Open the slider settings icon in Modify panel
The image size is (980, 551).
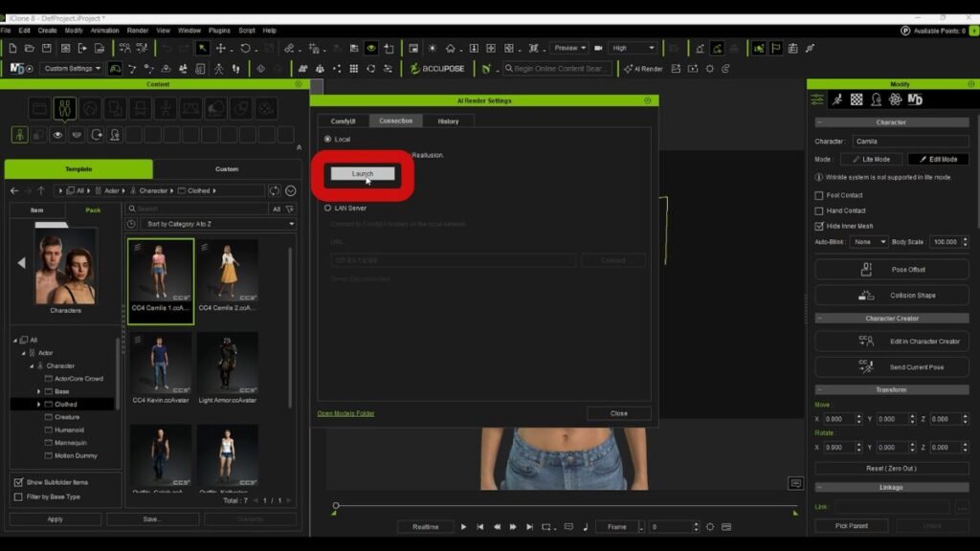pyautogui.click(x=817, y=99)
